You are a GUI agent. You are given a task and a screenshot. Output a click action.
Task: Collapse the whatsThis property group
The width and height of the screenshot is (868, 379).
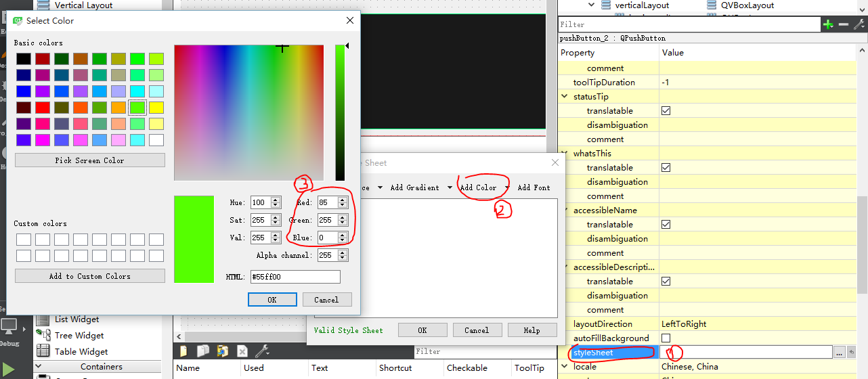[x=565, y=154]
